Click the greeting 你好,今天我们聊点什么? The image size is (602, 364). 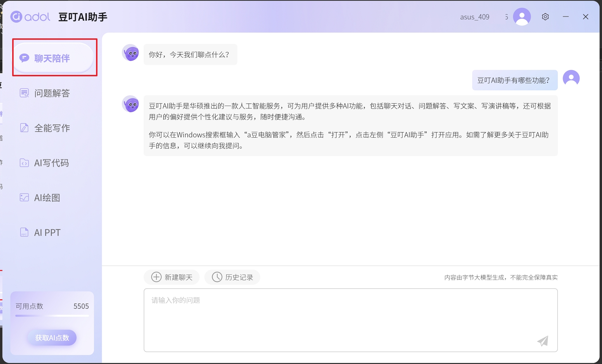190,54
